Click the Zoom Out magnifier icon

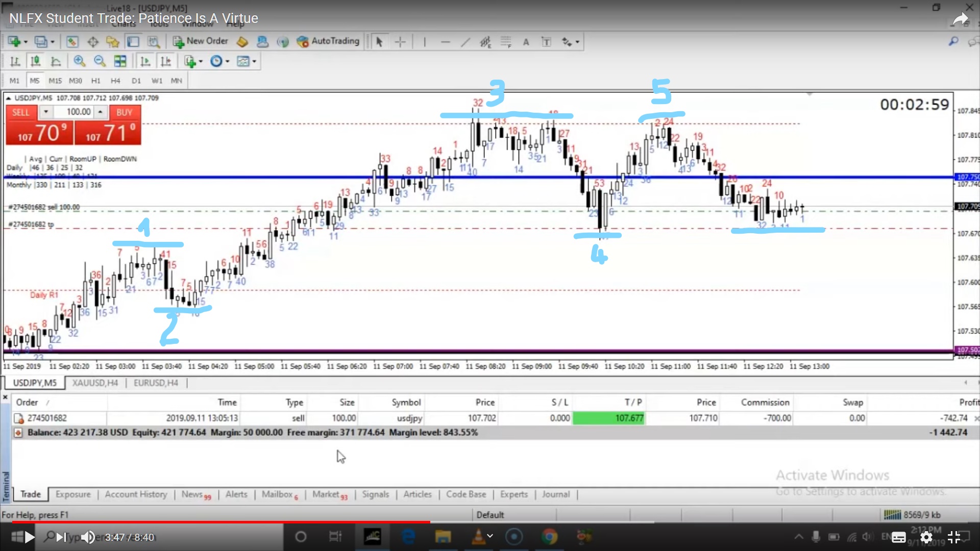[x=100, y=61]
